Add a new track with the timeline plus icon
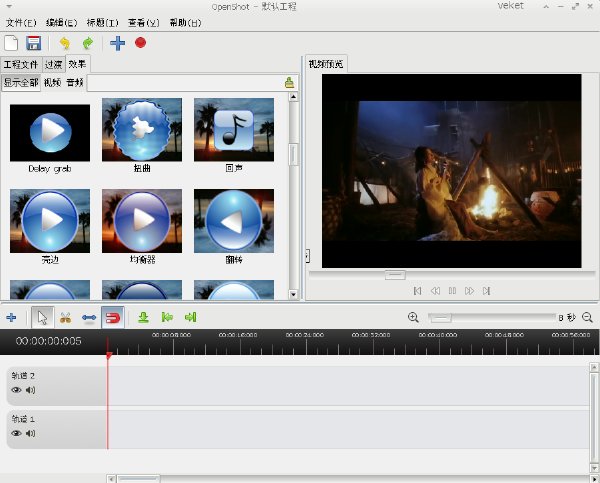The height and width of the screenshot is (483, 600). (x=11, y=317)
